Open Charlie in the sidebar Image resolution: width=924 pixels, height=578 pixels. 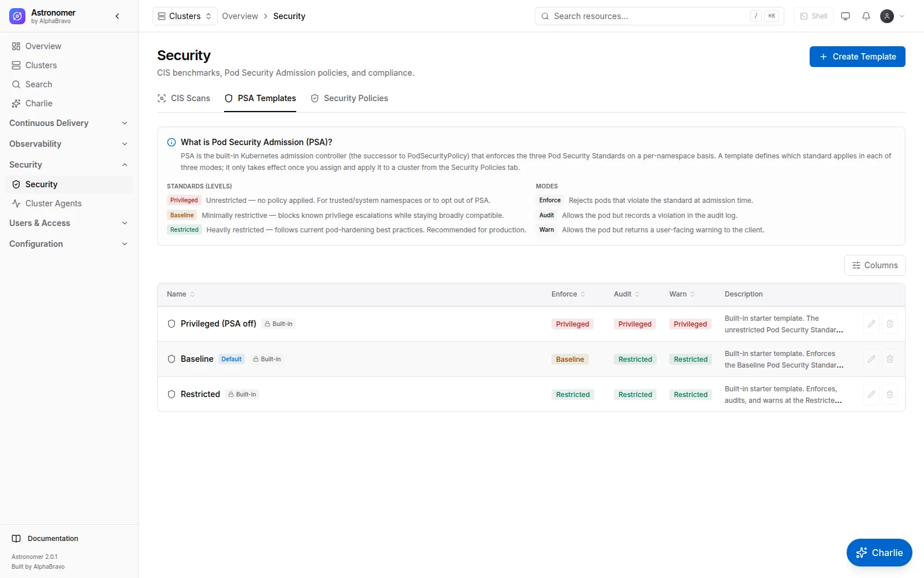tap(69, 103)
